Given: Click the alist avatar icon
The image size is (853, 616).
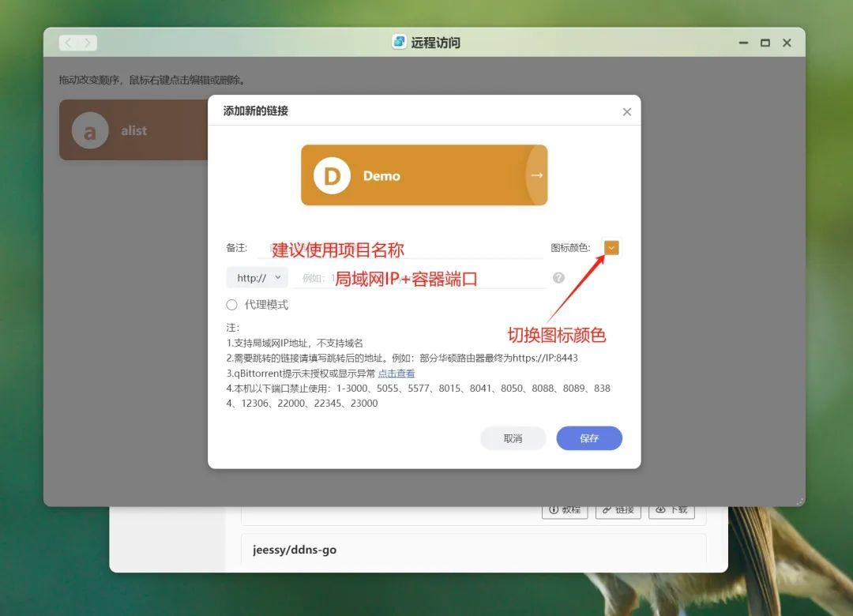Looking at the screenshot, I should coord(90,130).
